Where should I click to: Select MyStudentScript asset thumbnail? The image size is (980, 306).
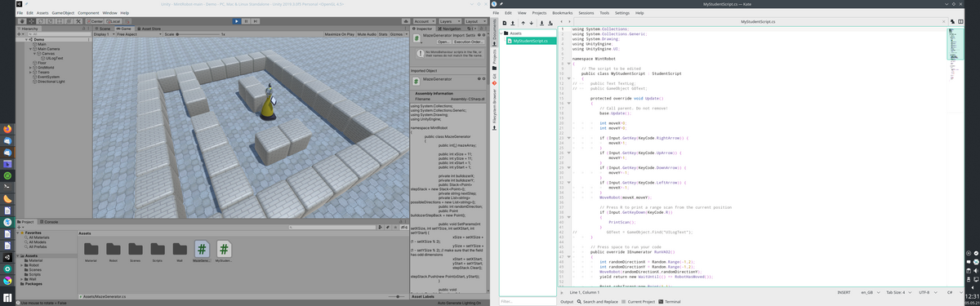pyautogui.click(x=224, y=251)
